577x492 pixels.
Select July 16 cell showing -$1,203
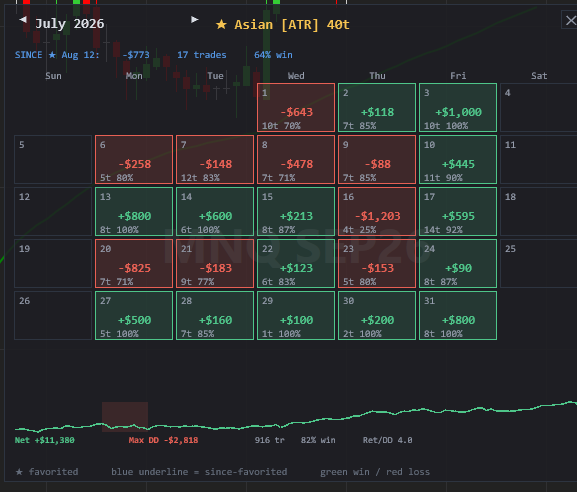pos(377,211)
